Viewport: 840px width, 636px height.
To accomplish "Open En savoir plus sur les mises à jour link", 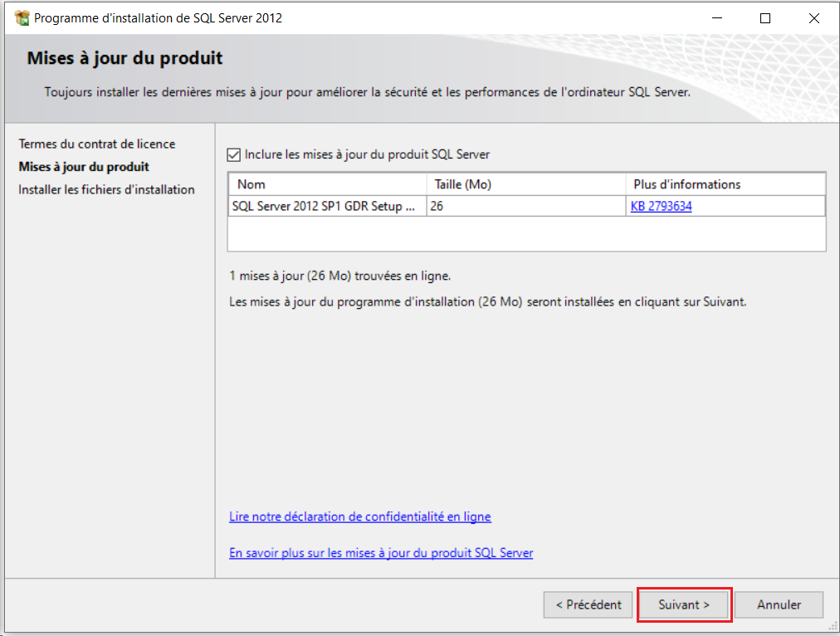I will [381, 552].
